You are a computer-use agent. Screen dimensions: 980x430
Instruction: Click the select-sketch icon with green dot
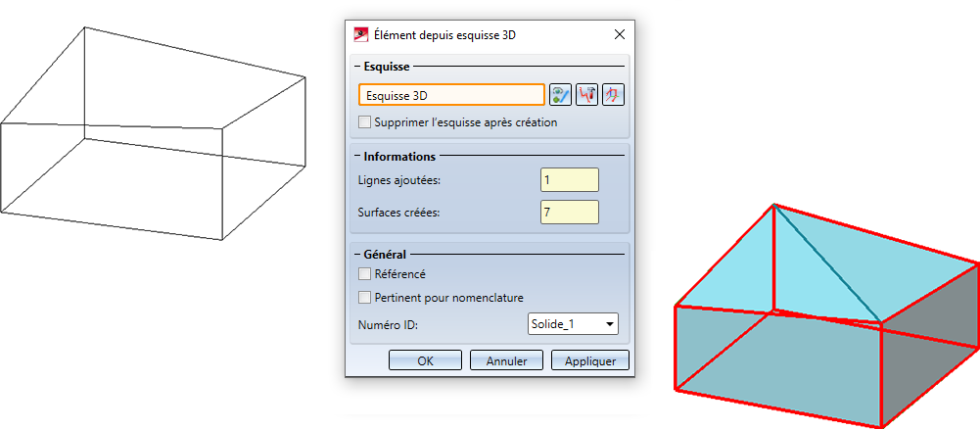pos(560,95)
